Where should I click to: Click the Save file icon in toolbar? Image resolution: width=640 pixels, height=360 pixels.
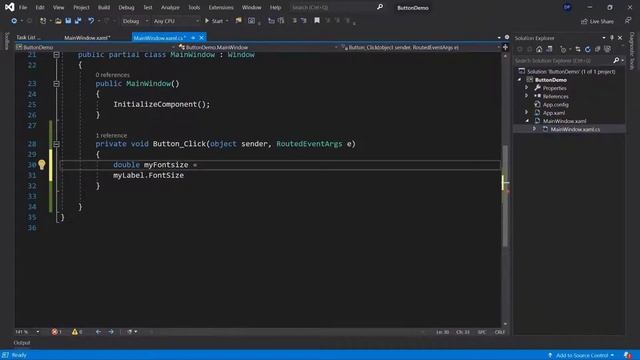(68, 21)
